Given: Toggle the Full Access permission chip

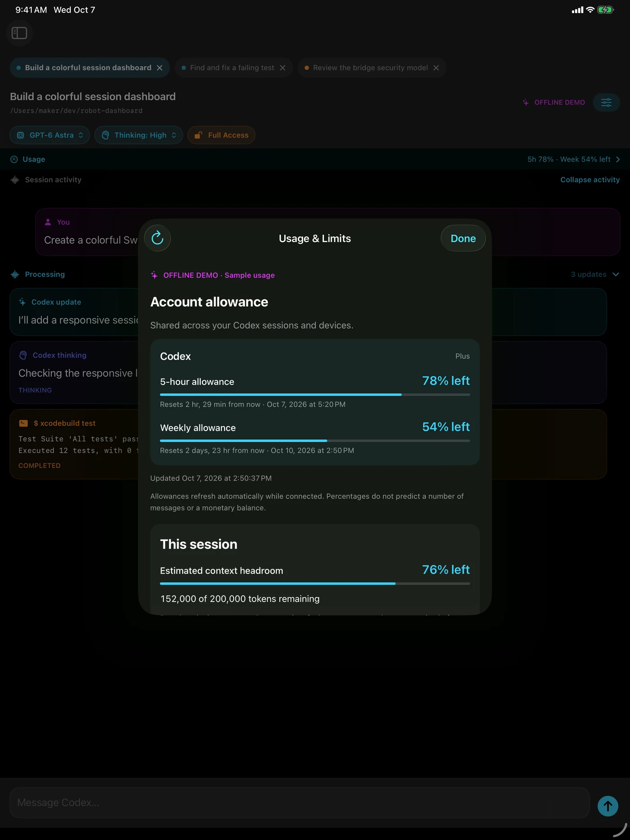Looking at the screenshot, I should (221, 135).
